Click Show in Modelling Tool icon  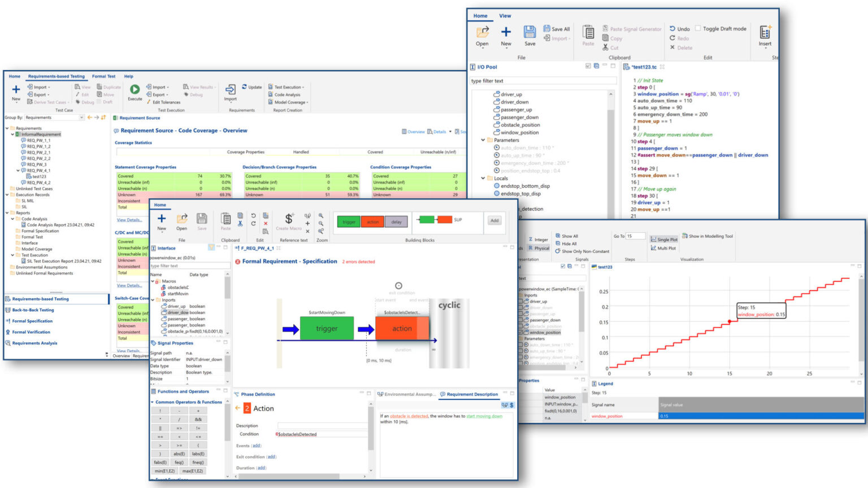coord(684,235)
